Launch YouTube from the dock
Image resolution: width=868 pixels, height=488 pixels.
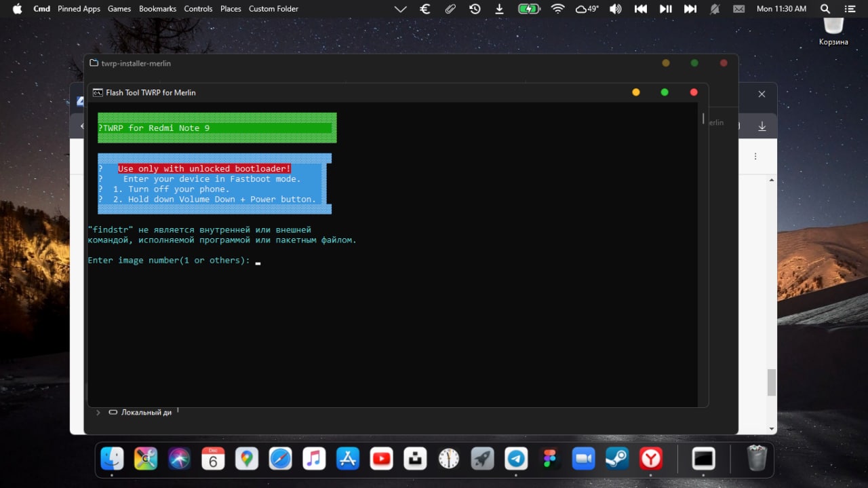[x=382, y=459]
